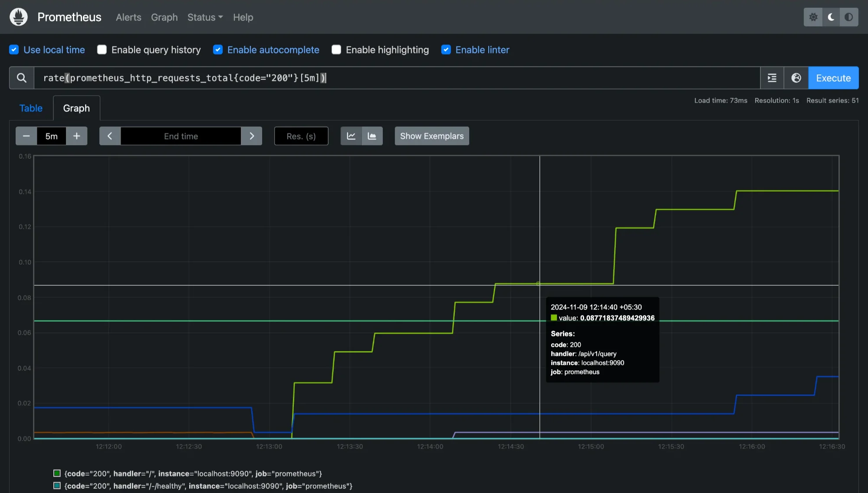This screenshot has height=493, width=868.
Task: Click 12:13:00 x-axis label
Action: click(x=269, y=447)
